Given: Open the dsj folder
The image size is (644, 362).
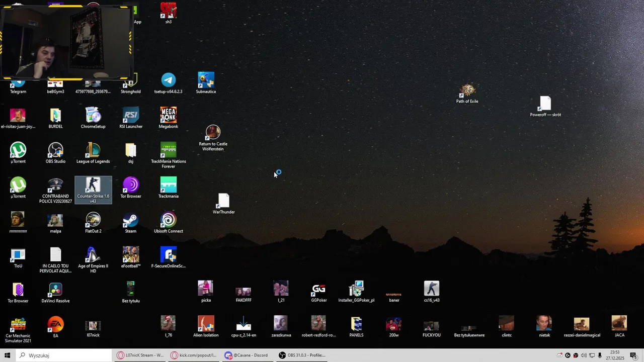Looking at the screenshot, I should pyautogui.click(x=131, y=153).
